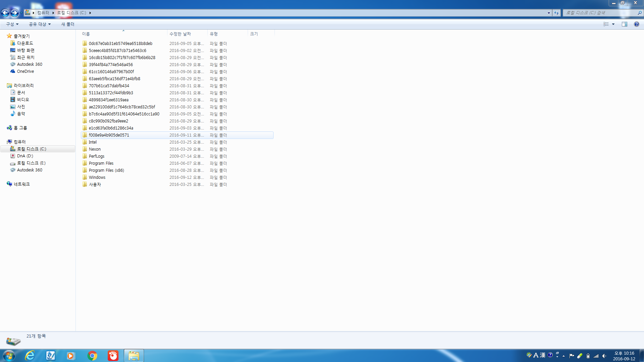Select the Program Files folder icon

tap(85, 163)
